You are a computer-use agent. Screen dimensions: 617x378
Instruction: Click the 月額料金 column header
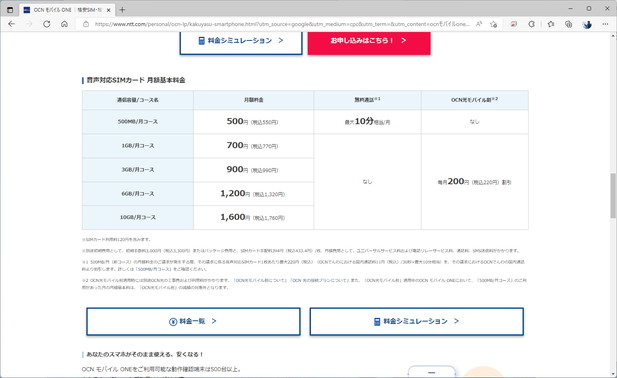coord(253,100)
